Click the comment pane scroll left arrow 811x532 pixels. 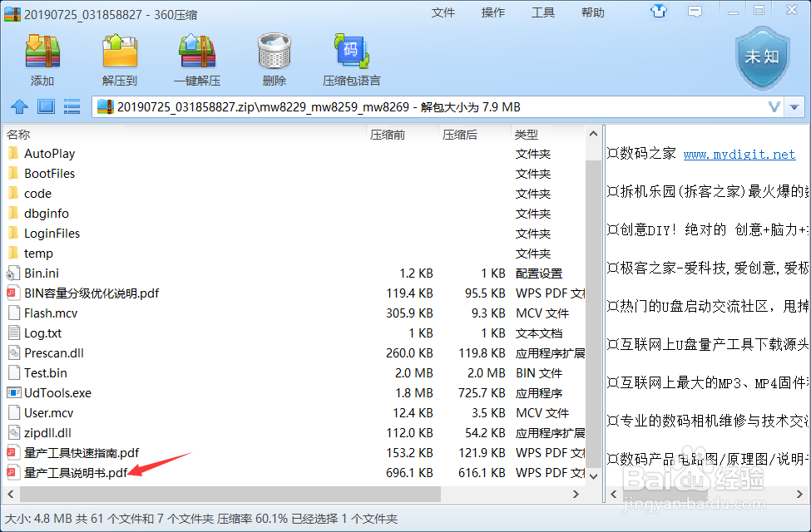coord(613,495)
